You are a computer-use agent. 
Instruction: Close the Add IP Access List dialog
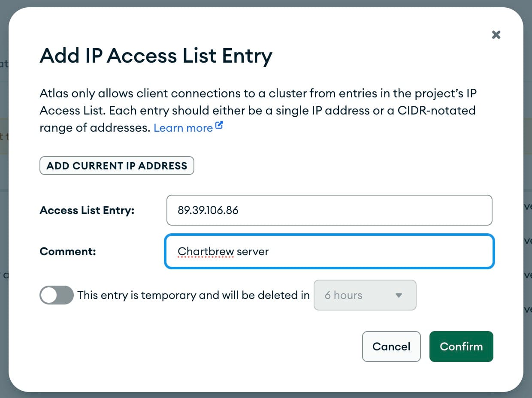click(x=496, y=35)
